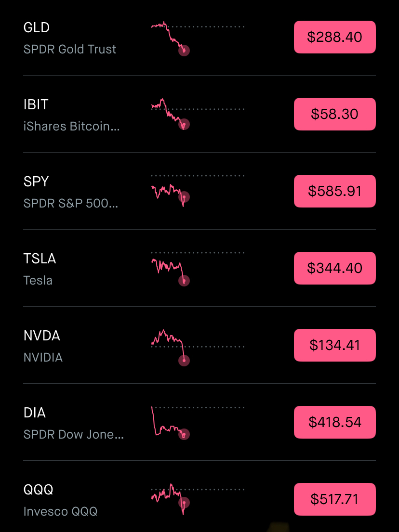This screenshot has height=532, width=399.
Task: Tap the $58.30 price button for IBIT
Action: pos(334,114)
